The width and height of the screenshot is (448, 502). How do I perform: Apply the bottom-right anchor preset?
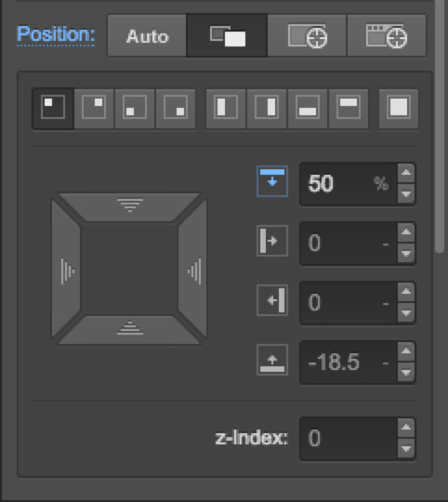(176, 109)
